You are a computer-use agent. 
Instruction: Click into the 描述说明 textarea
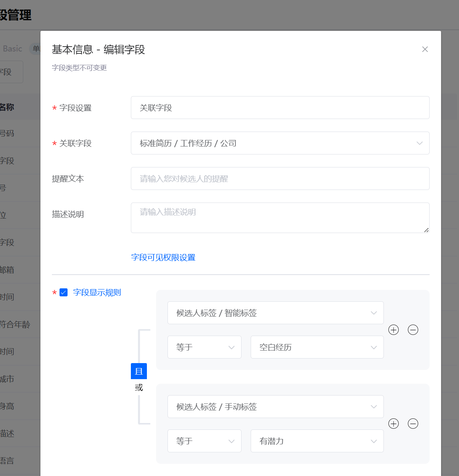click(x=280, y=218)
